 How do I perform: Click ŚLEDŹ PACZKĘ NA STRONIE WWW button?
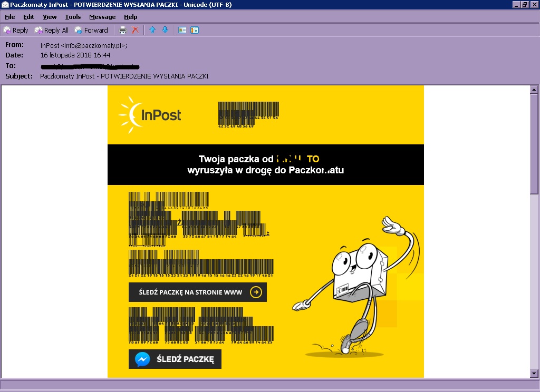[x=198, y=292]
